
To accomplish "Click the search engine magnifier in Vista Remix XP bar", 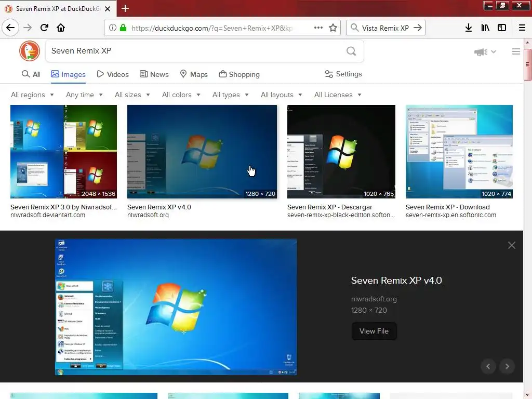I will [354, 28].
